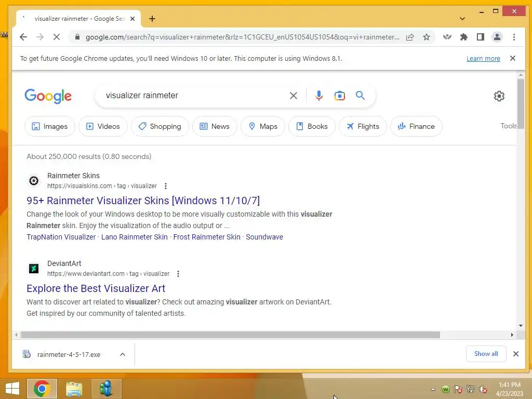Clear the search box text

pyautogui.click(x=294, y=96)
